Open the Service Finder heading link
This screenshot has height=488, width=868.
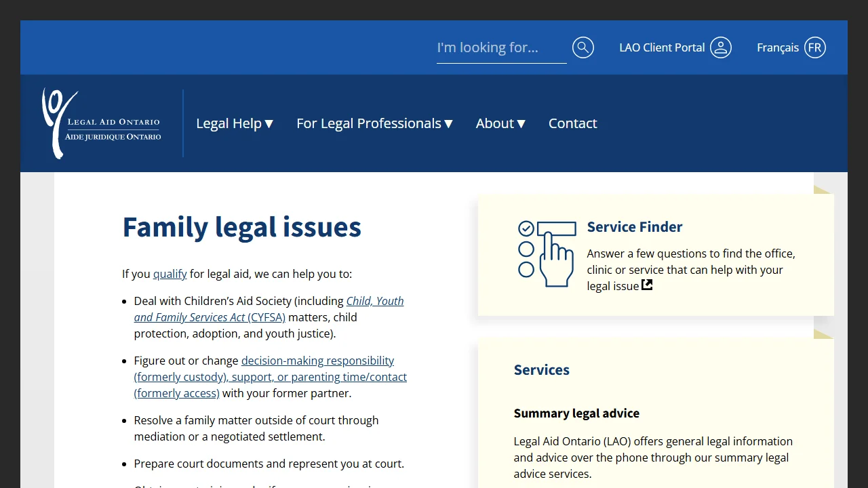tap(635, 227)
